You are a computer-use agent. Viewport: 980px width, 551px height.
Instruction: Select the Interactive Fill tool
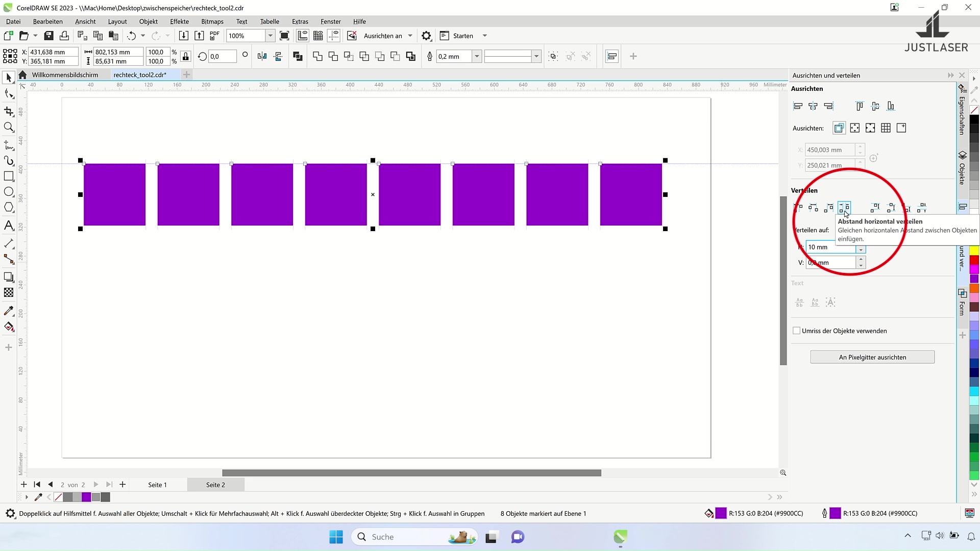pos(9,327)
